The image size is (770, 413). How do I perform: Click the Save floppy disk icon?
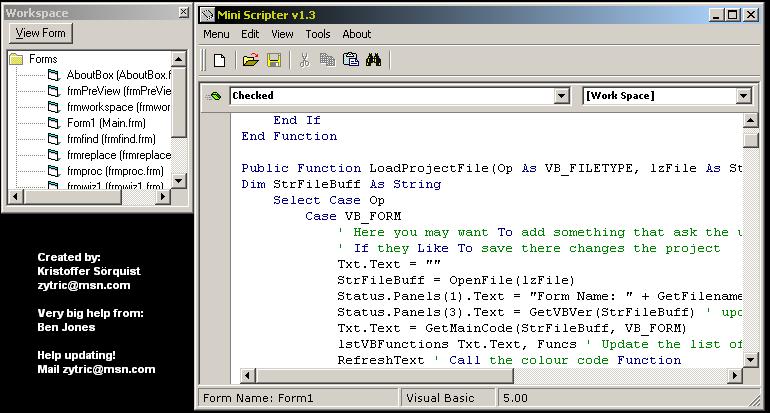[x=273, y=60]
